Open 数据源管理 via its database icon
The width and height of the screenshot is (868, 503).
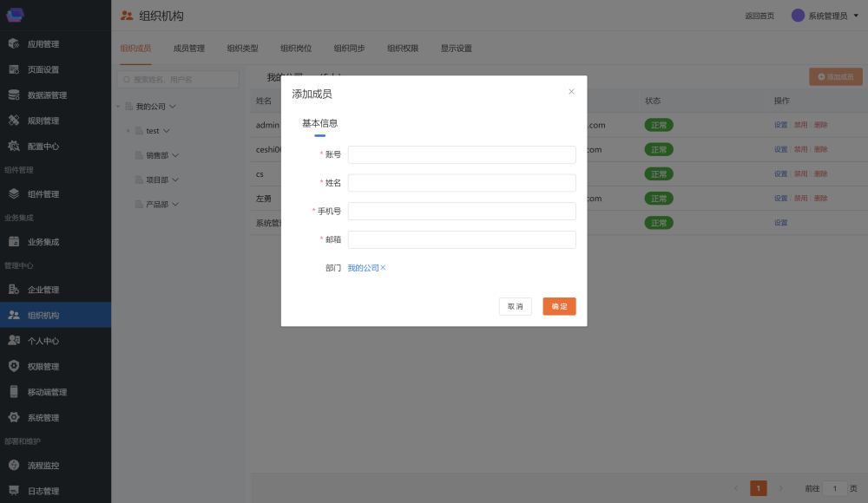[14, 95]
